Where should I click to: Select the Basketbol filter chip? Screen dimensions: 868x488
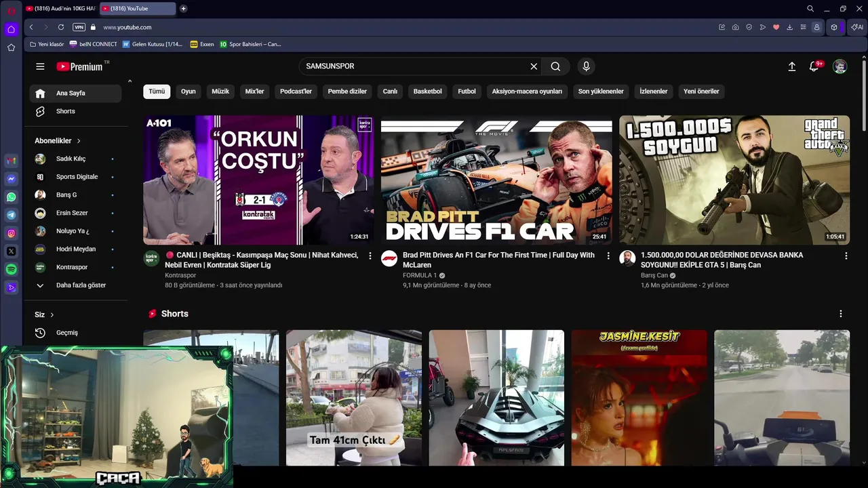click(428, 91)
